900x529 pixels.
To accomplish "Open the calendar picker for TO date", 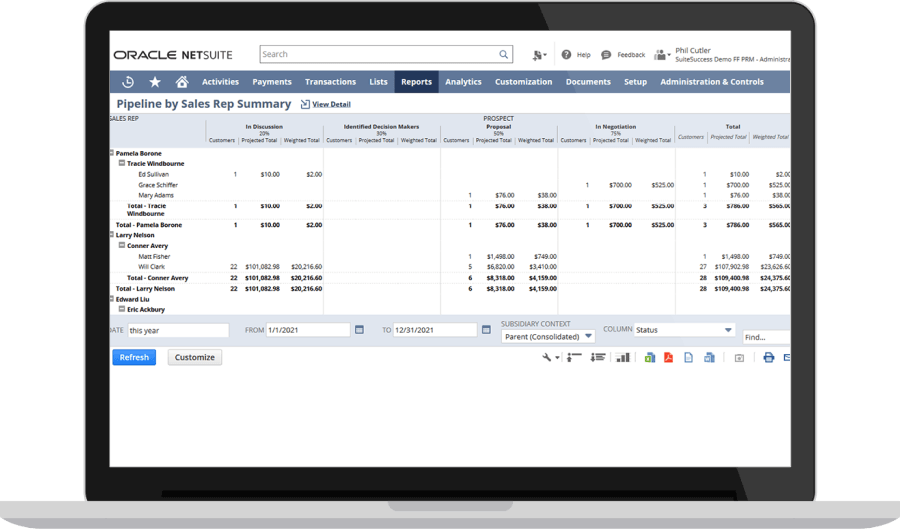I will point(486,330).
